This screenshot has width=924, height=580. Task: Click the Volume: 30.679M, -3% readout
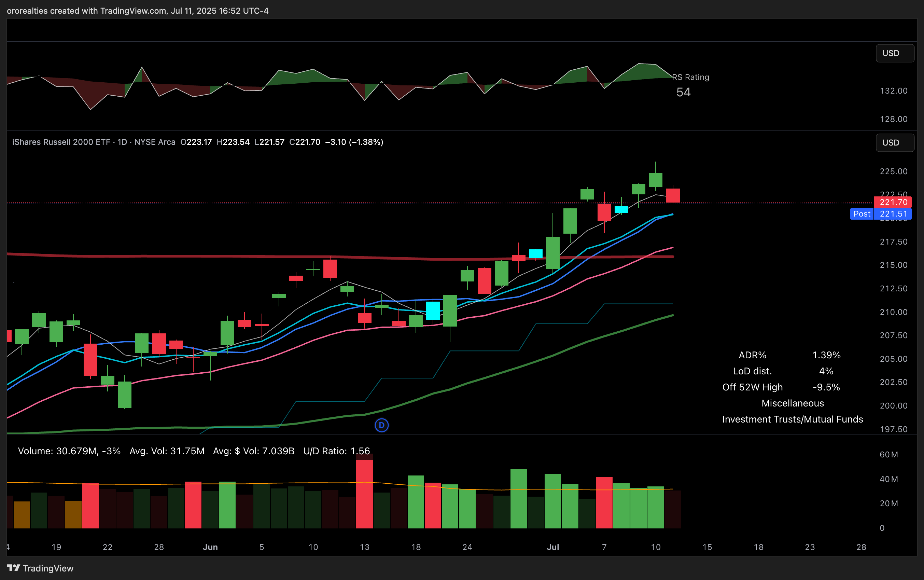pyautogui.click(x=69, y=451)
